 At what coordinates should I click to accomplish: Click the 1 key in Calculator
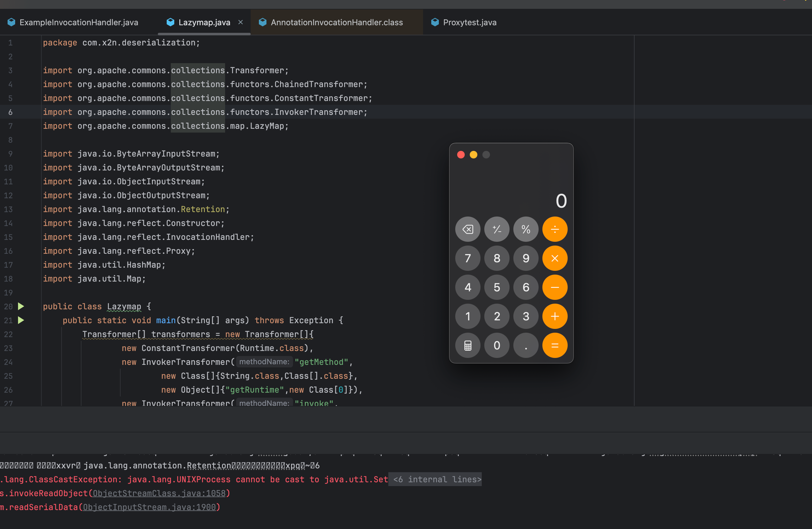click(x=468, y=316)
